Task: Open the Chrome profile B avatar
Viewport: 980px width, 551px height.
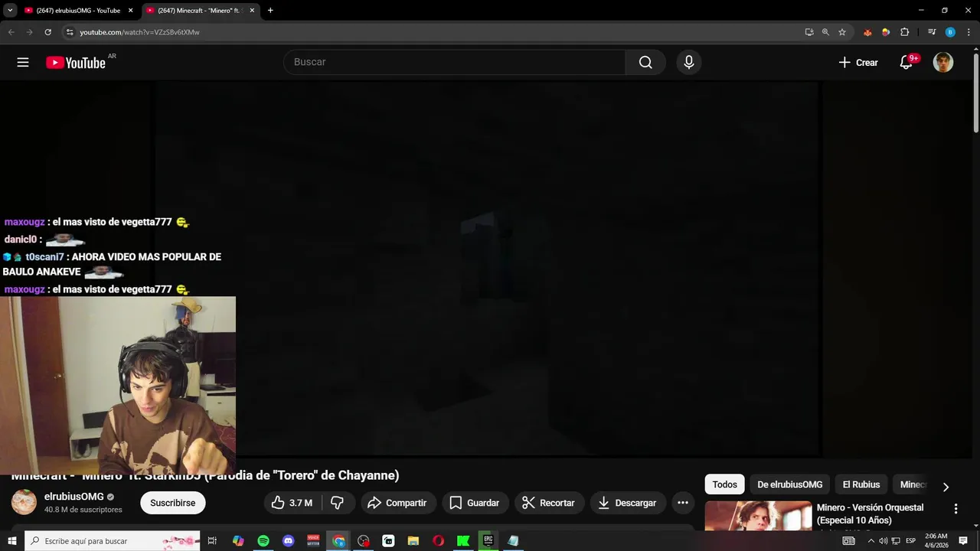Action: 950,32
